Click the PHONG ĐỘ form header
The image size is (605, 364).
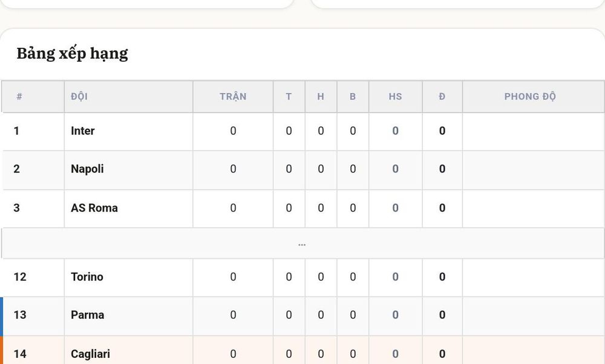[x=530, y=96]
